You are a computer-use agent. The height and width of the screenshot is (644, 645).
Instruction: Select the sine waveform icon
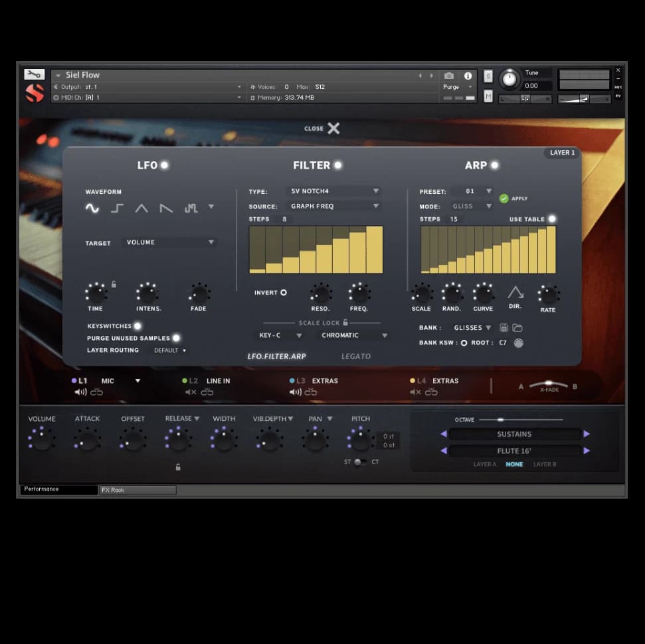tap(92, 208)
